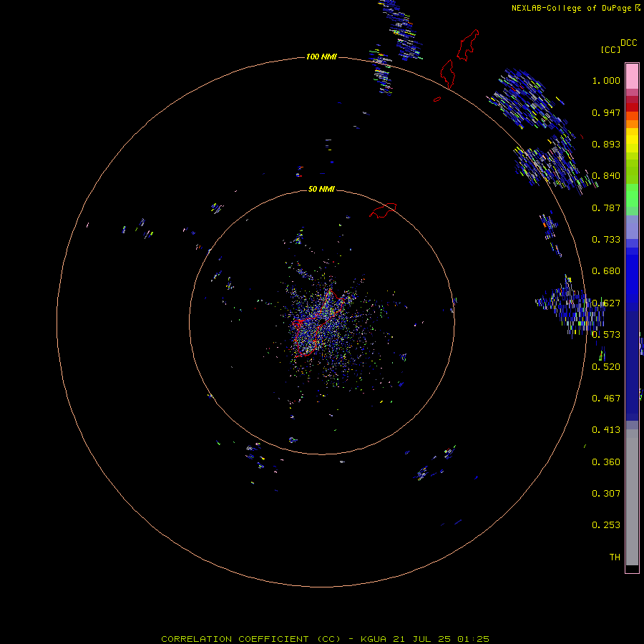Click the 0.413 scale value
The height and width of the screenshot is (644, 644).
coord(606,430)
